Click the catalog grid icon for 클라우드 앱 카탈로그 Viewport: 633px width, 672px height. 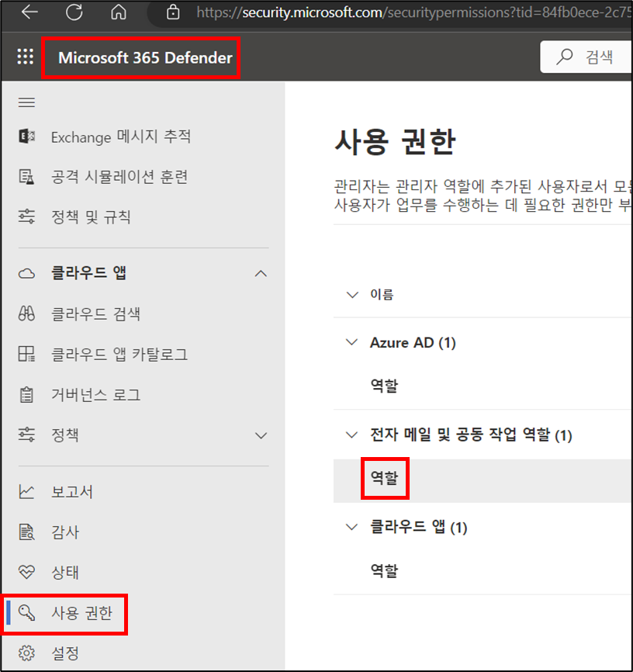click(x=26, y=354)
